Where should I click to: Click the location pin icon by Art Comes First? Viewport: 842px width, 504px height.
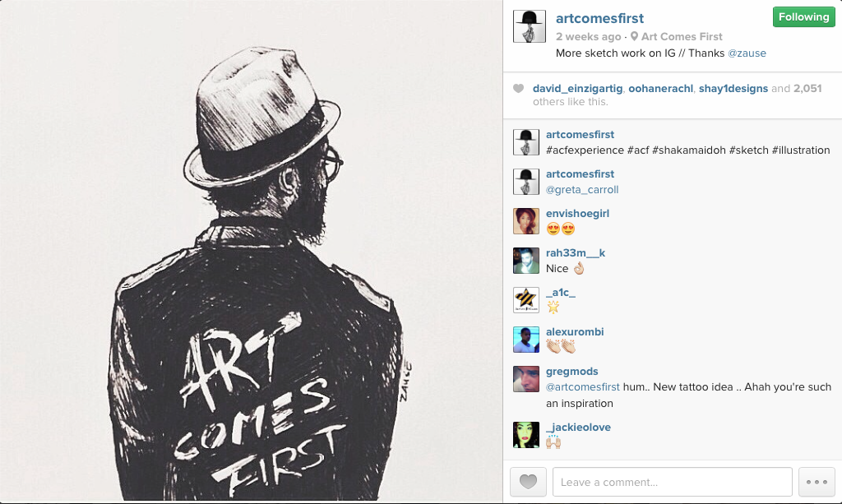tap(634, 36)
